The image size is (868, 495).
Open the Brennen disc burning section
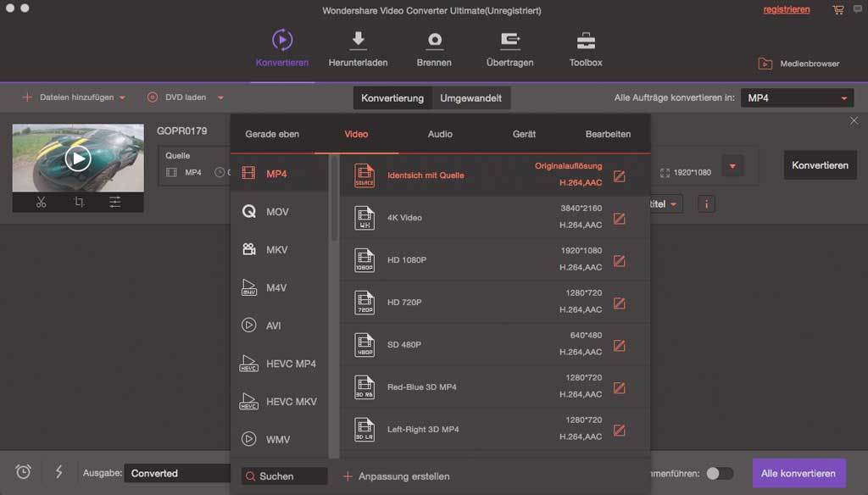pyautogui.click(x=434, y=49)
